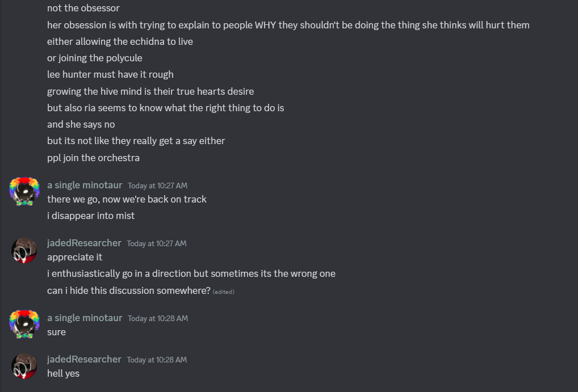578x392 pixels.
Task: Click the "(edited)" tag on the hide discussion message
Action: point(224,292)
